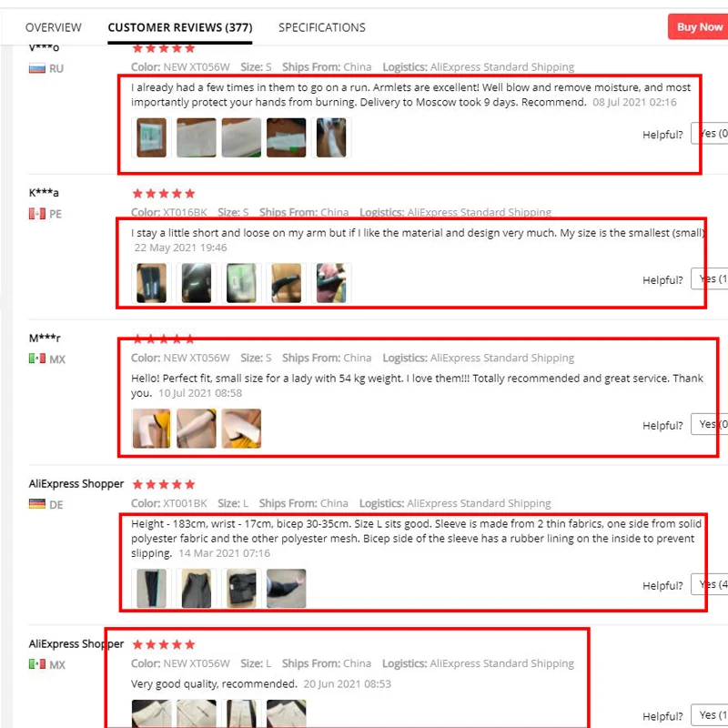Click the red Buy Now button

(x=698, y=27)
